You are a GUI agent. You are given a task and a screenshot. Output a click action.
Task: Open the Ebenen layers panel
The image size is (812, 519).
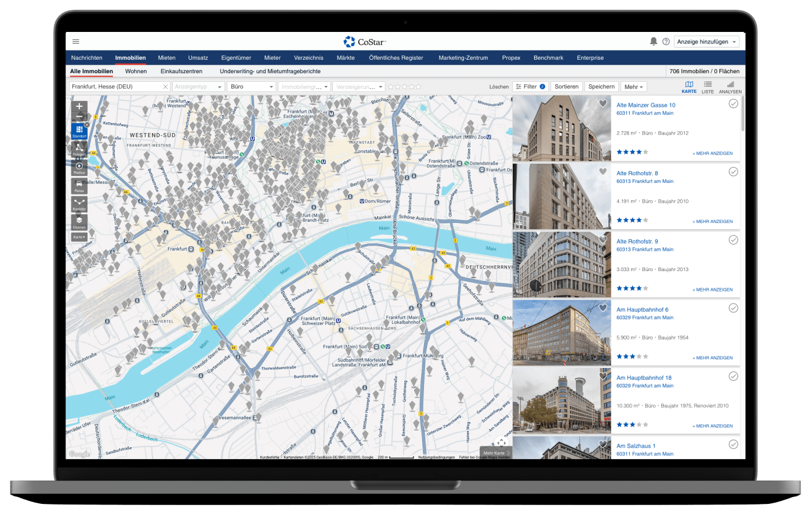tap(79, 222)
